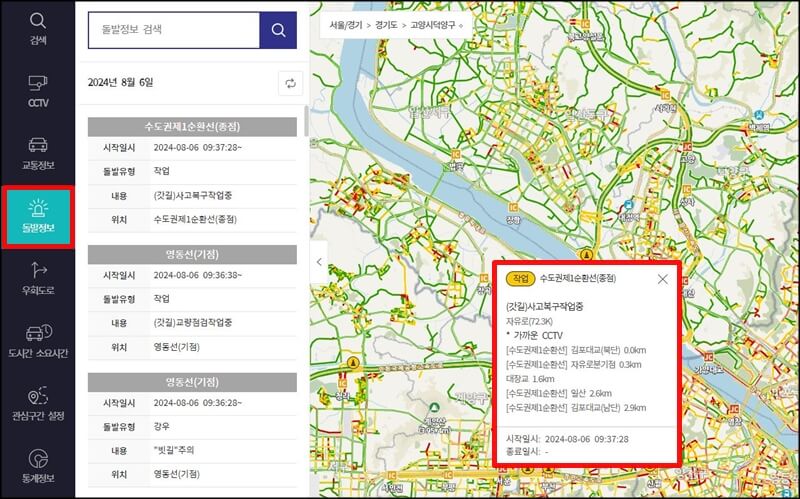This screenshot has height=499, width=800.
Task: Open the 관심구간 설정 menu
Action: click(38, 404)
